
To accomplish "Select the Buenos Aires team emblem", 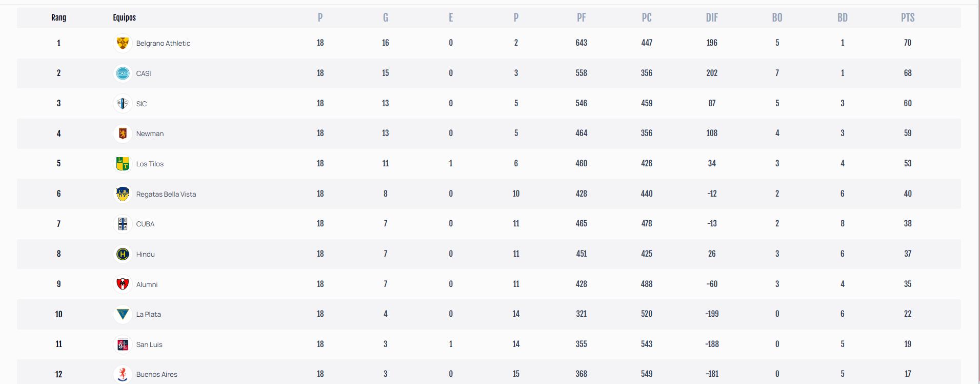I will (123, 374).
